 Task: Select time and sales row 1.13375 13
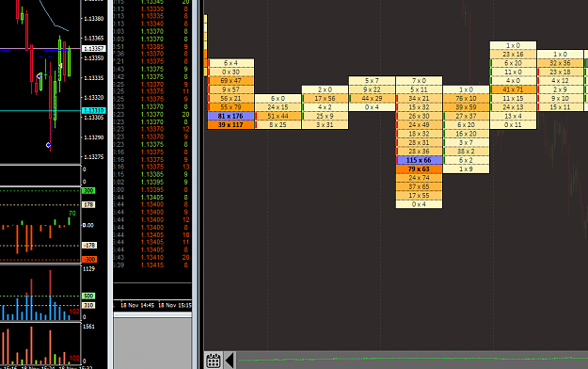coord(152,167)
